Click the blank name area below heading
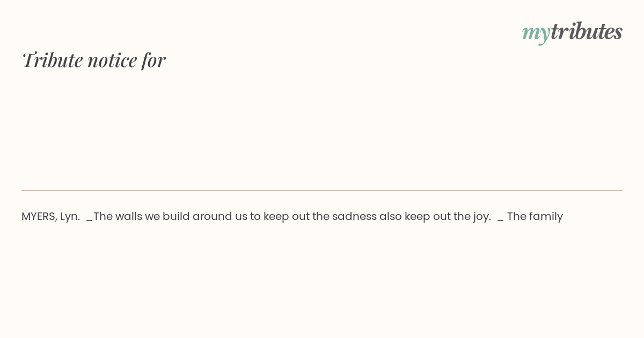Image resolution: width=644 pixels, height=338 pixels. 215,123
